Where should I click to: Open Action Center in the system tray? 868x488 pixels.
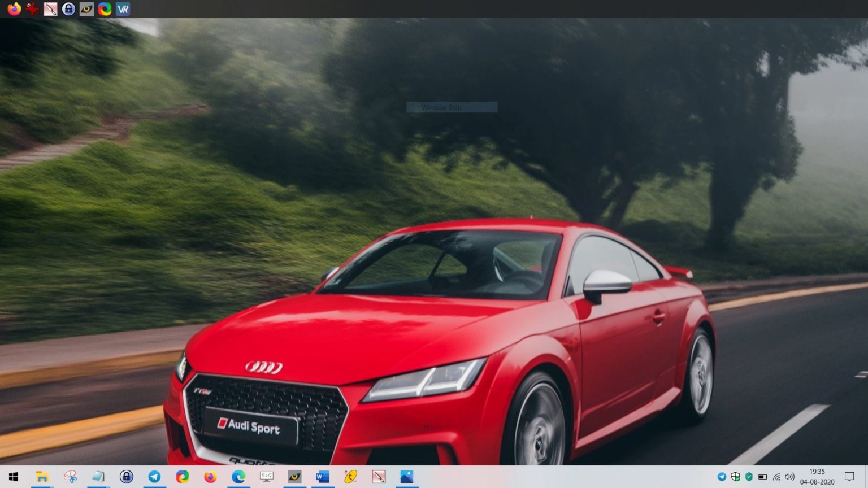[850, 477]
